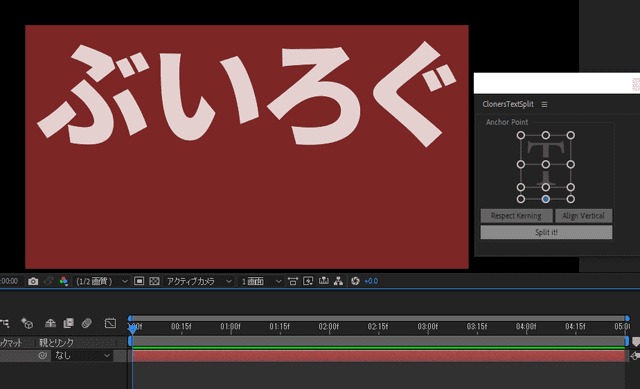640x389 pixels.
Task: Click the composition flowchart icon
Action: (338, 281)
